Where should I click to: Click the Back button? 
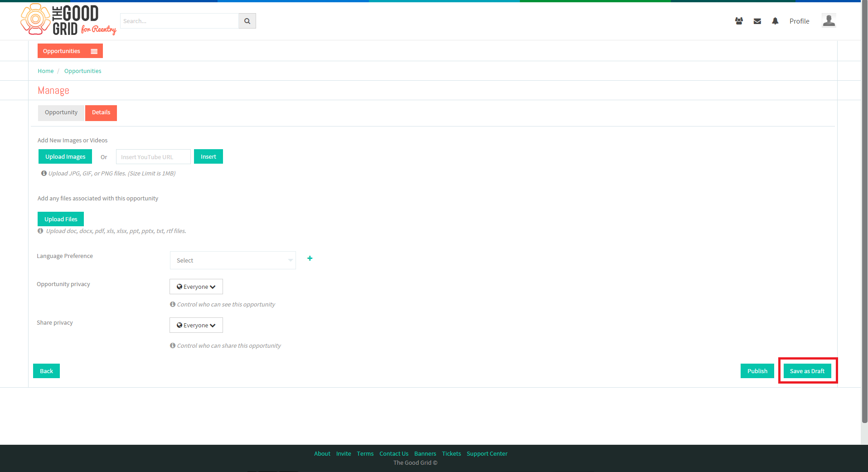47,371
